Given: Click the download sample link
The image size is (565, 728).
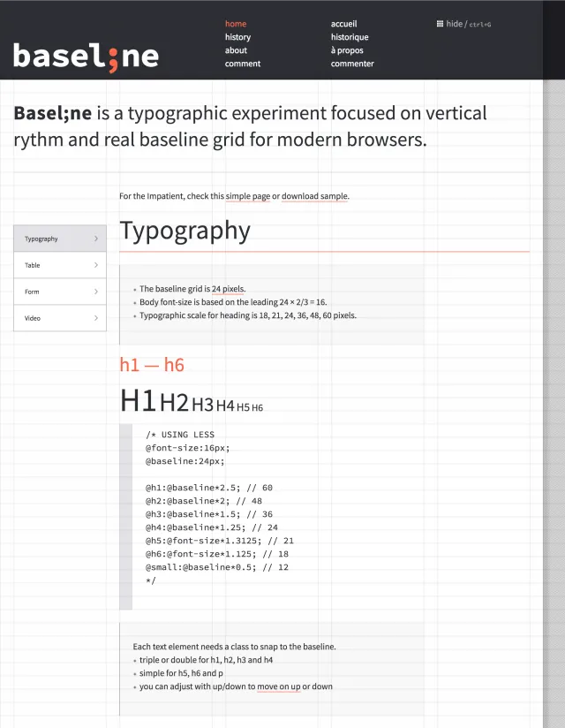Looking at the screenshot, I should 315,196.
